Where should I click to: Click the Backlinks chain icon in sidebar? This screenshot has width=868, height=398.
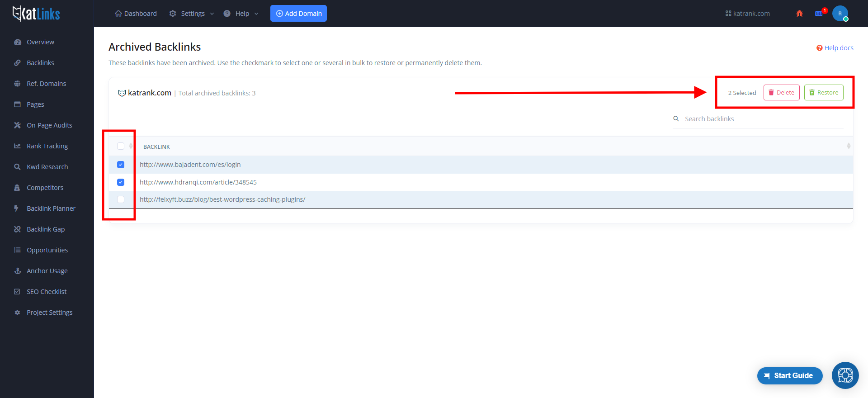click(x=18, y=63)
